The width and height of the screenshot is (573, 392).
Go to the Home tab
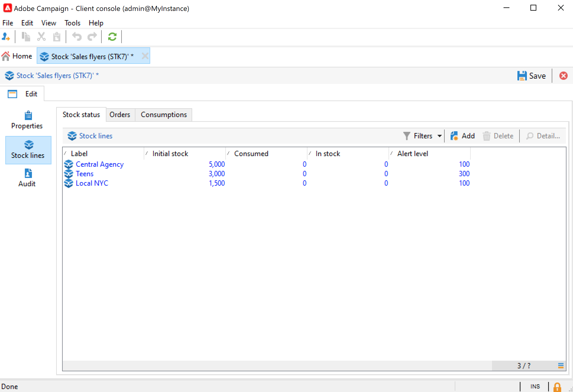click(17, 56)
